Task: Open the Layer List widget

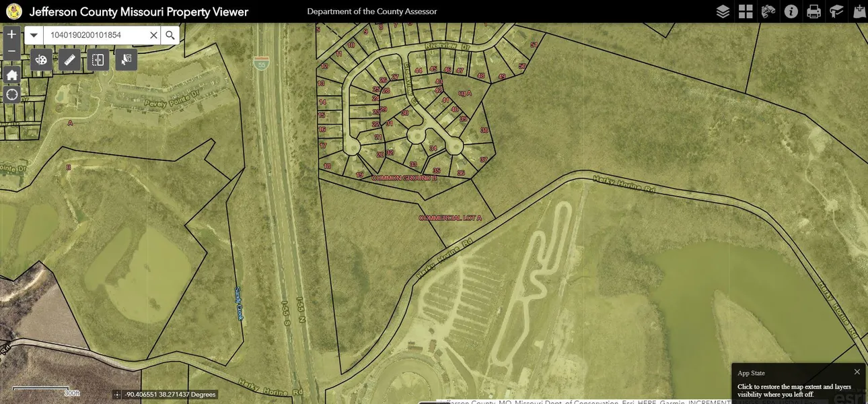Action: point(723,11)
